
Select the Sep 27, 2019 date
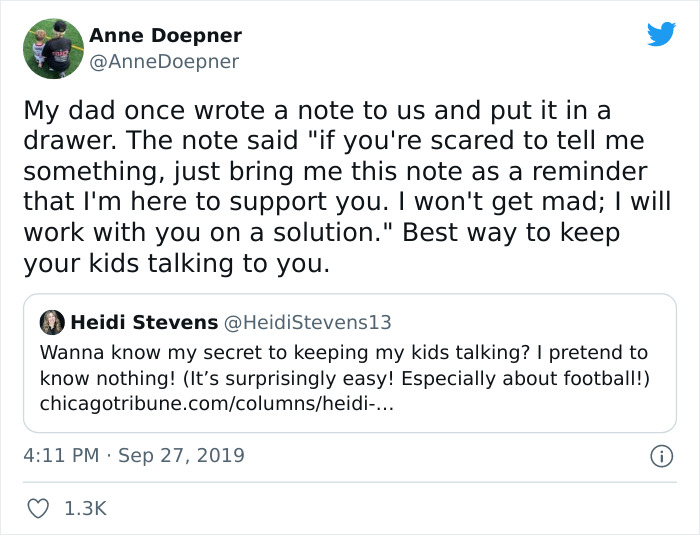(x=179, y=456)
